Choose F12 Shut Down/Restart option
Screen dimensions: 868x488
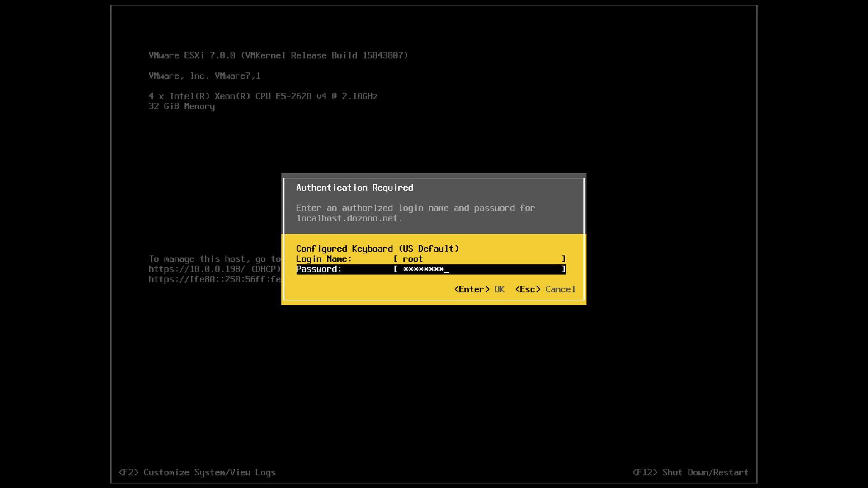pyautogui.click(x=690, y=473)
